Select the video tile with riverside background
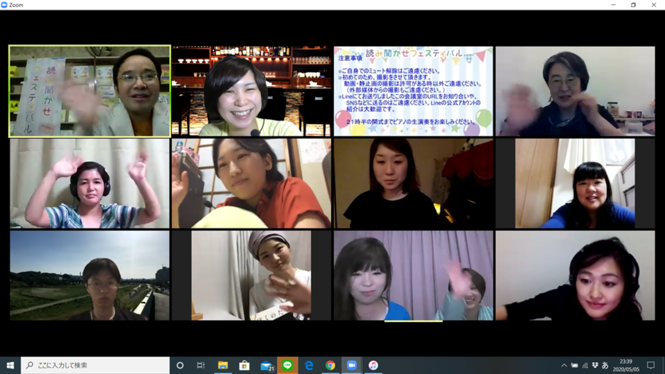The width and height of the screenshot is (665, 374). (89, 275)
